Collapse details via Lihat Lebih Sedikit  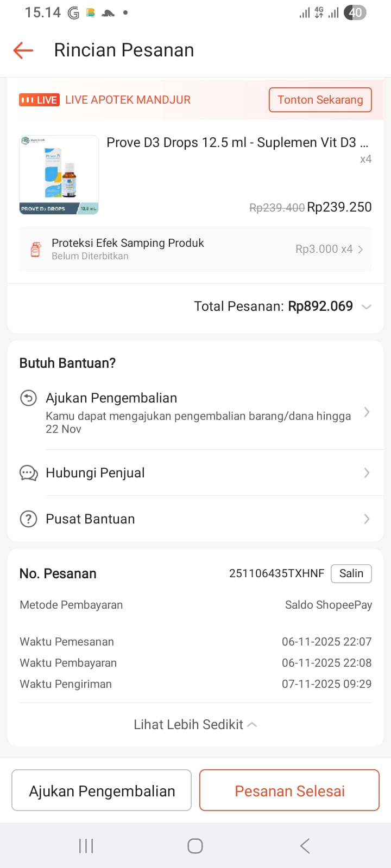tap(195, 725)
